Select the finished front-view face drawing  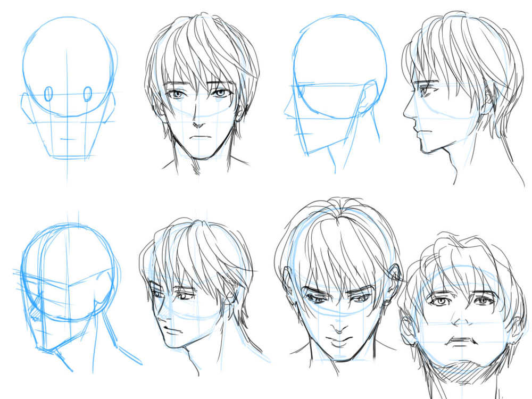203,94
